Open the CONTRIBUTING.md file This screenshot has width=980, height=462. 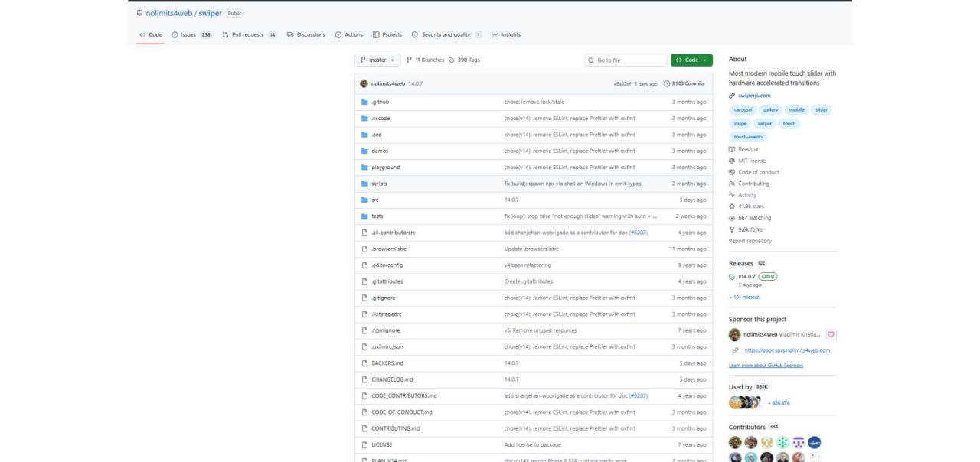tap(395, 428)
